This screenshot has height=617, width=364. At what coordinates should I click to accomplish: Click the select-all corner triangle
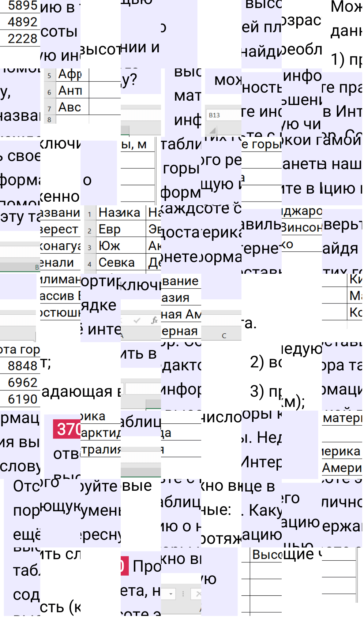[213, 130]
